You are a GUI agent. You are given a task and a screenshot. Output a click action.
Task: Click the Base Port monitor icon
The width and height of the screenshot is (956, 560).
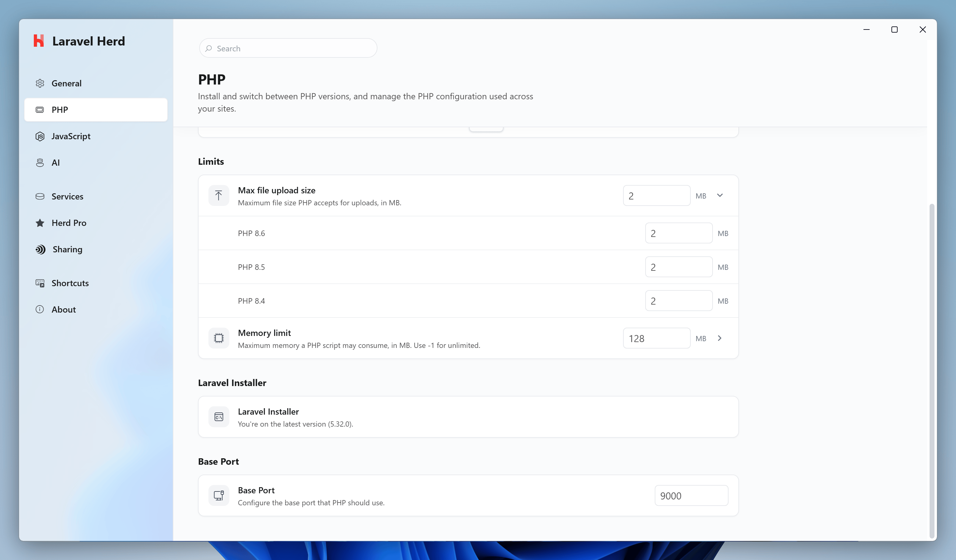coord(219,495)
